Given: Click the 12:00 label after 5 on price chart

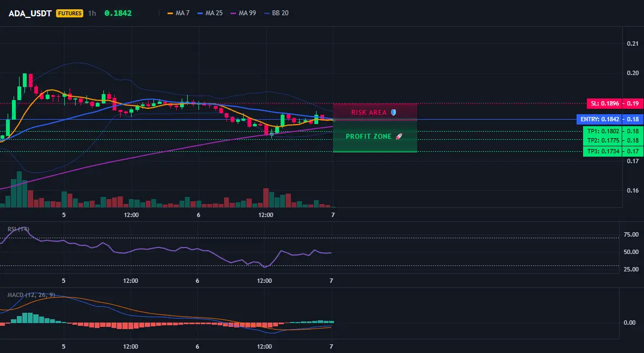Looking at the screenshot, I should click(x=131, y=215).
